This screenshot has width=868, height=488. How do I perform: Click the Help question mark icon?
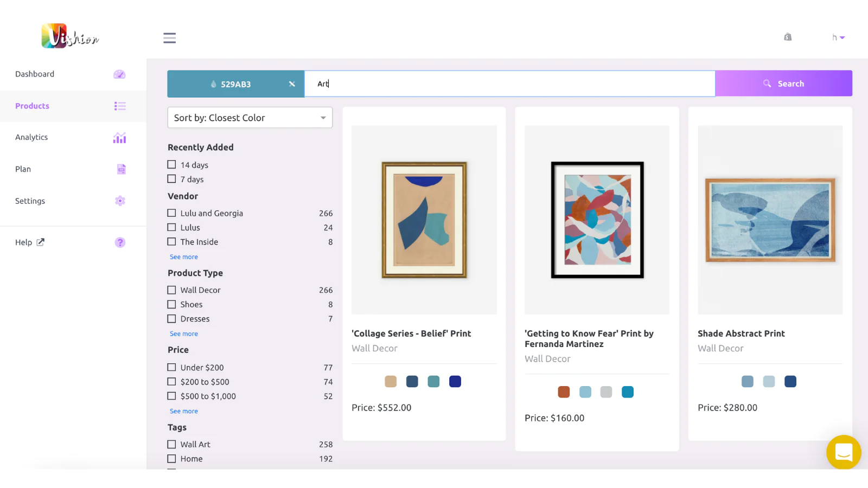(x=120, y=242)
